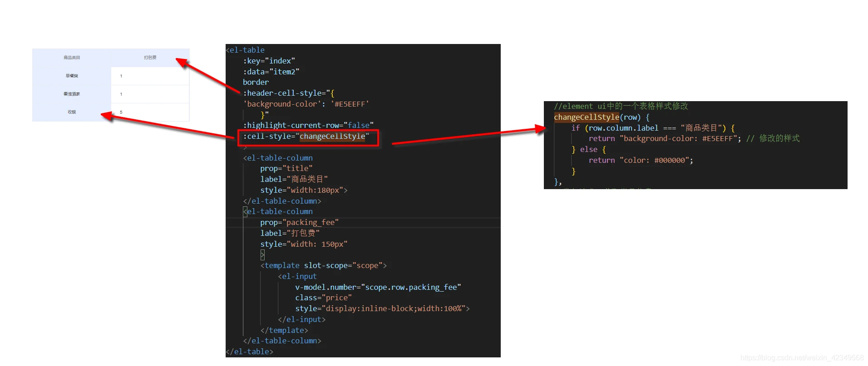Click the display:inline-block style line

pos(382,308)
